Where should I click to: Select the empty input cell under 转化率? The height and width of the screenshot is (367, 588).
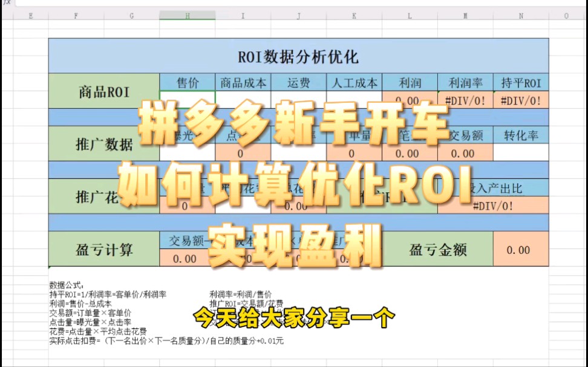[x=521, y=152]
